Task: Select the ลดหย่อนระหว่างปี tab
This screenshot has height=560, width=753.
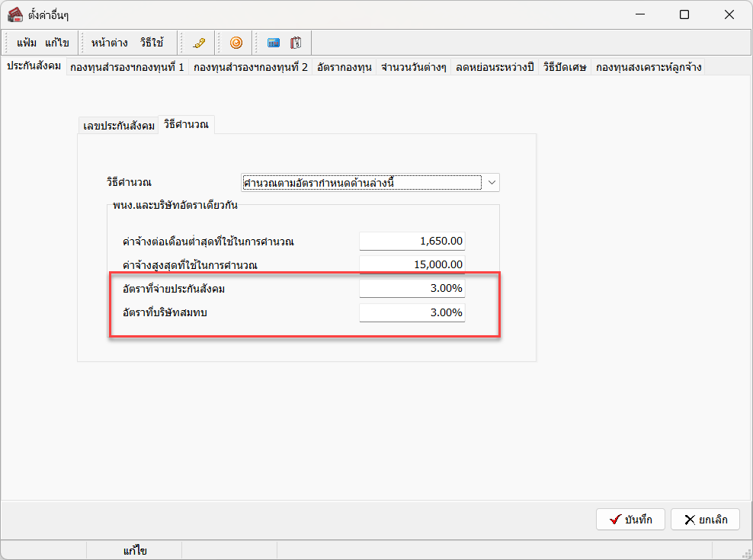Action: pos(495,67)
